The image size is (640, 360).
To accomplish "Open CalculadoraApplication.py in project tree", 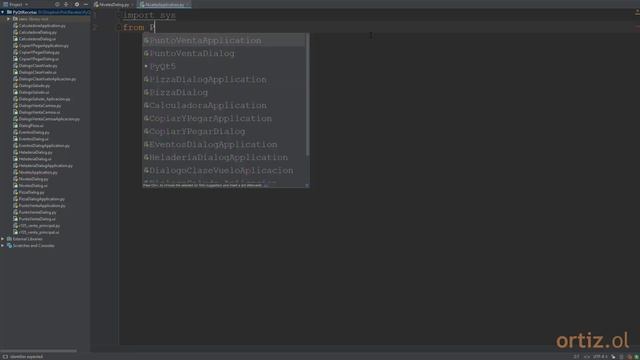I will tap(42, 26).
